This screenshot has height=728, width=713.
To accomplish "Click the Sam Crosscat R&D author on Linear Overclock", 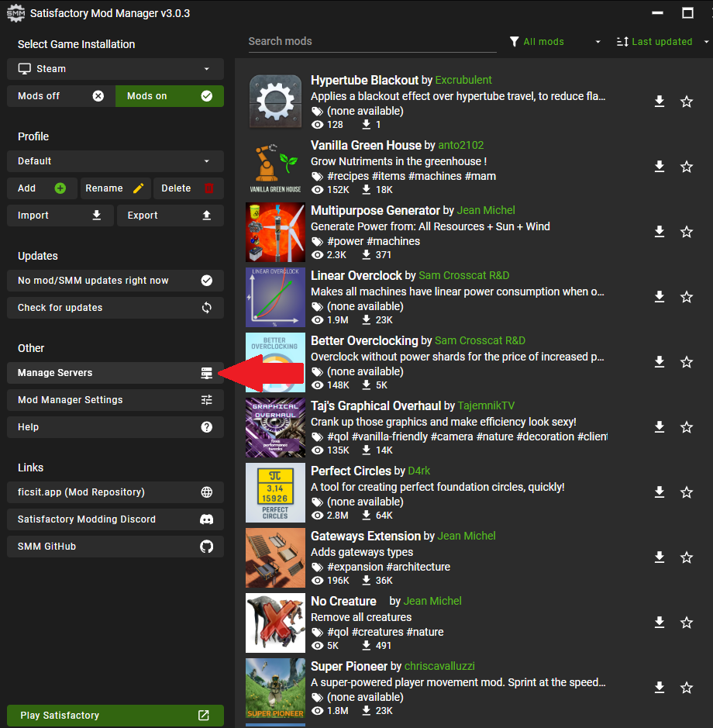I will 463,275.
